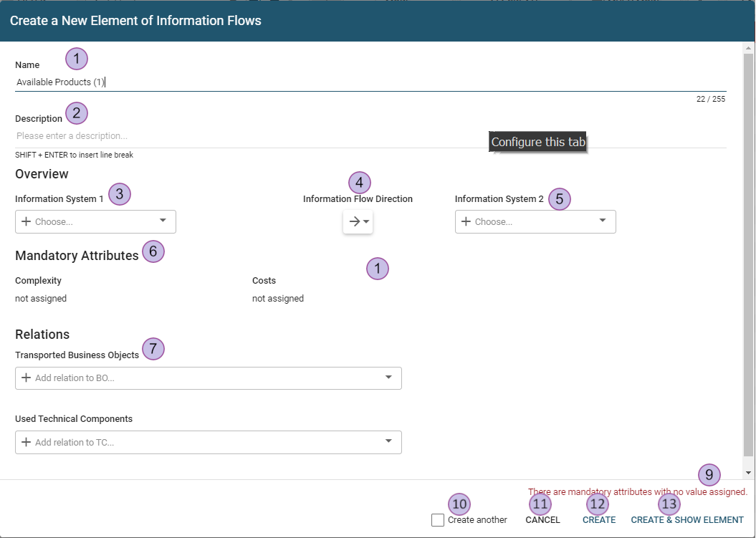
Task: Click the plus icon in Information System 2
Action: tap(466, 222)
